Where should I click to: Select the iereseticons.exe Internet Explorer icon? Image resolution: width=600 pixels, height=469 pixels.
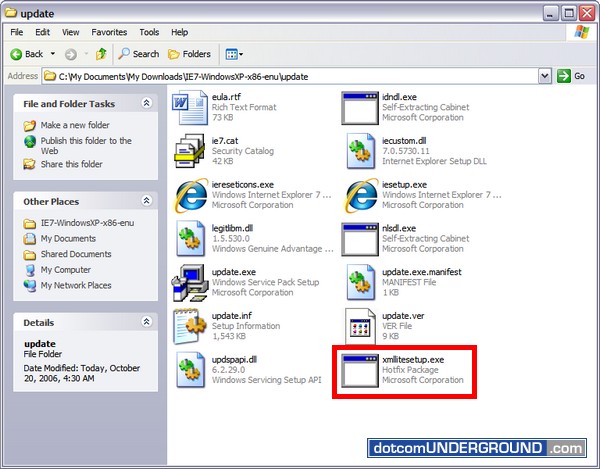(x=190, y=195)
